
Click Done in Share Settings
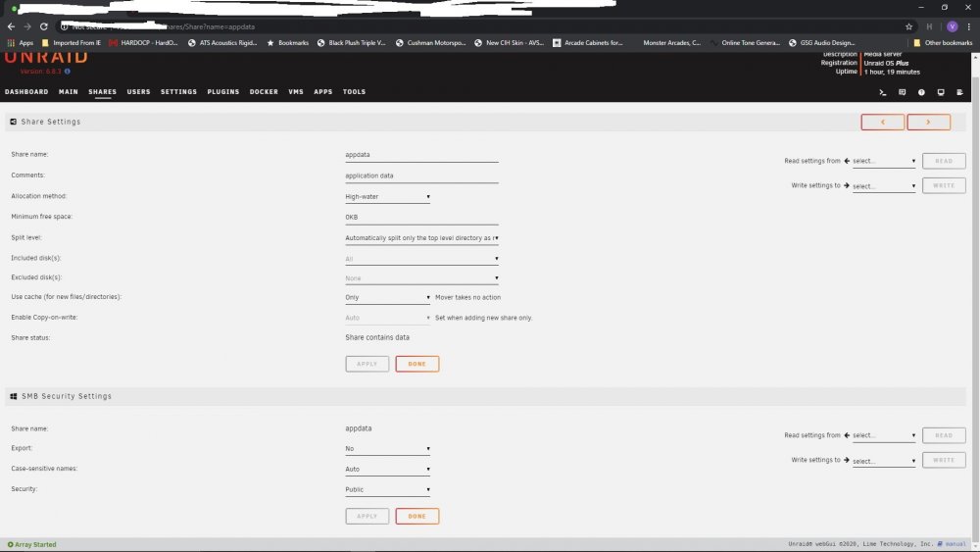(x=416, y=364)
